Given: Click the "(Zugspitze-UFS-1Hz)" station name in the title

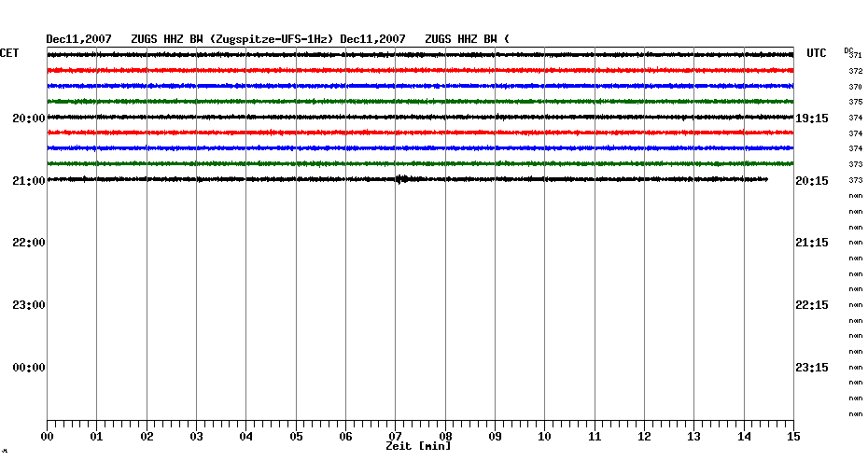Looking at the screenshot, I should pyautogui.click(x=272, y=39).
